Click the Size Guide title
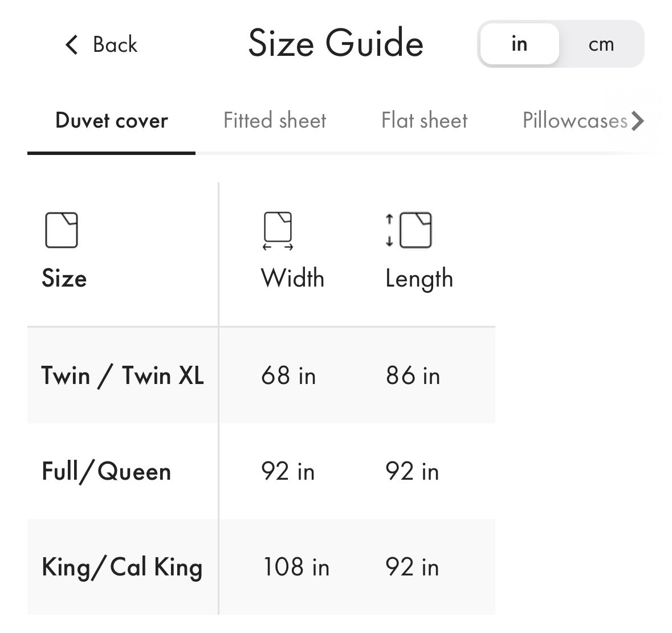Image resolution: width=672 pixels, height=633 pixels. click(336, 43)
